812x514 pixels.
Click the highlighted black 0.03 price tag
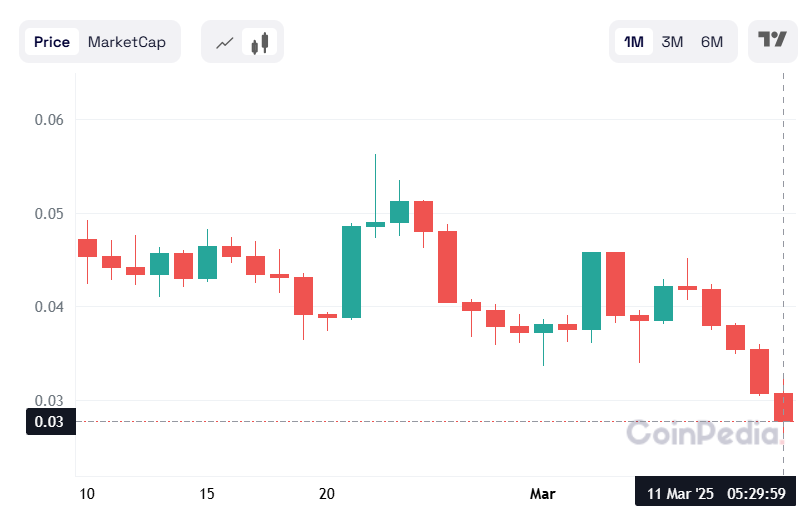[x=49, y=422]
